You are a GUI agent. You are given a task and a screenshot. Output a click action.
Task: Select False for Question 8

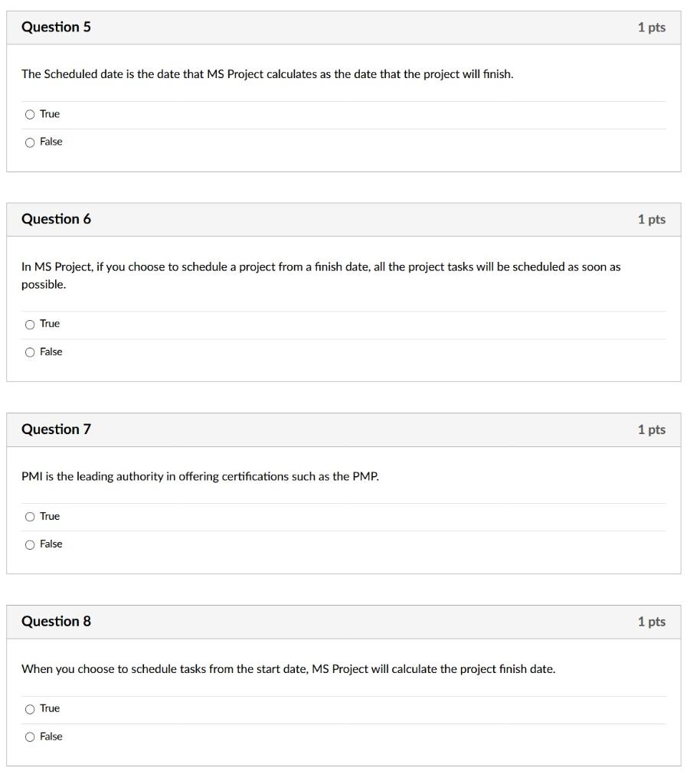tap(31, 736)
